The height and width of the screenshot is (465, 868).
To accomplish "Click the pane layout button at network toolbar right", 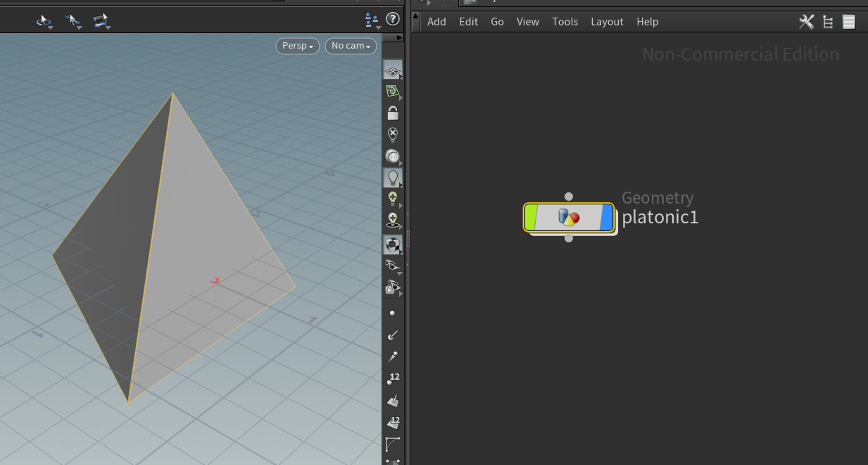I will pyautogui.click(x=848, y=22).
